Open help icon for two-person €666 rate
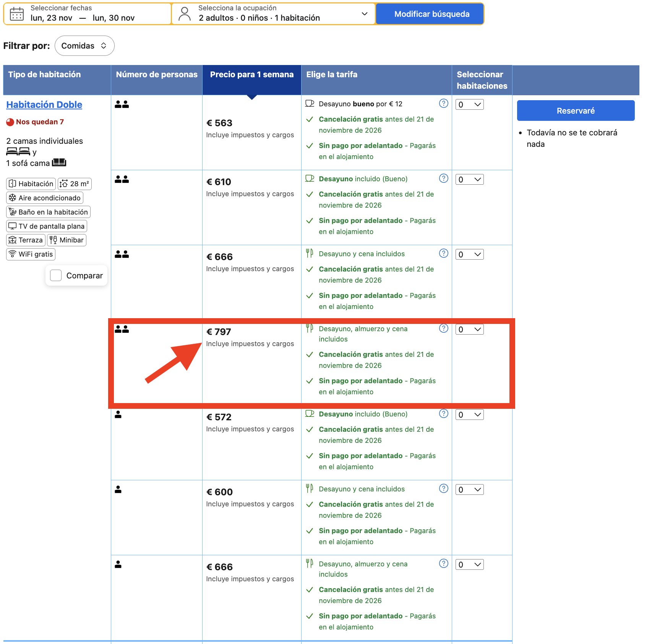The height and width of the screenshot is (644, 652). pos(443,254)
